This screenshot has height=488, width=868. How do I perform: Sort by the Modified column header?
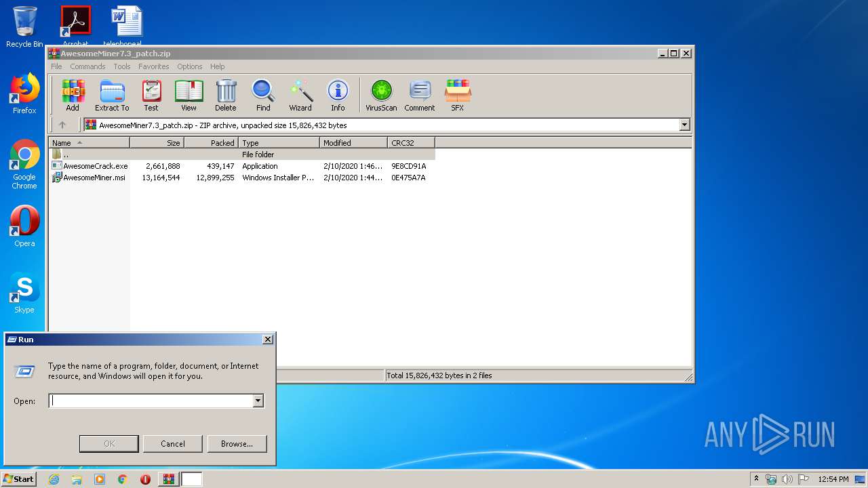pyautogui.click(x=353, y=143)
